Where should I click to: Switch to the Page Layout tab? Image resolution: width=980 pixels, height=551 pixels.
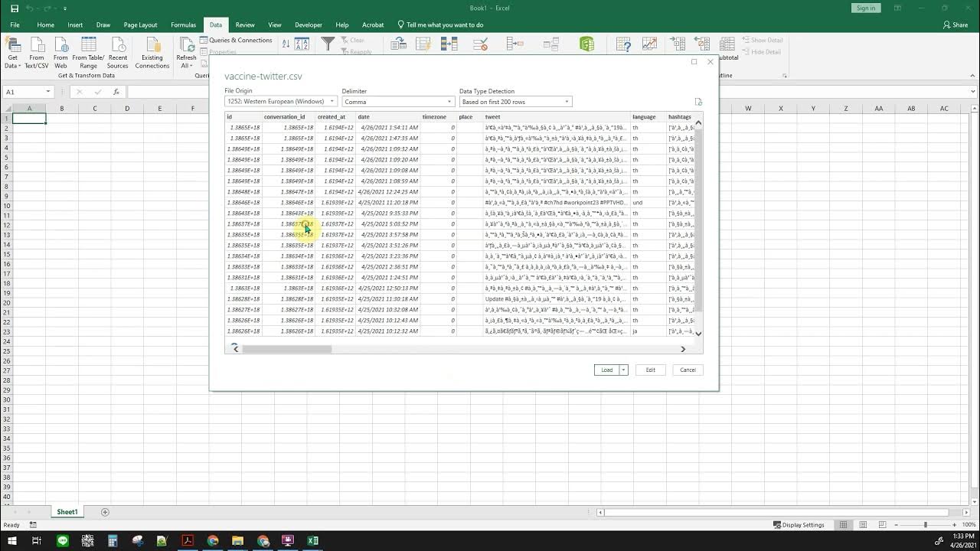coord(140,24)
